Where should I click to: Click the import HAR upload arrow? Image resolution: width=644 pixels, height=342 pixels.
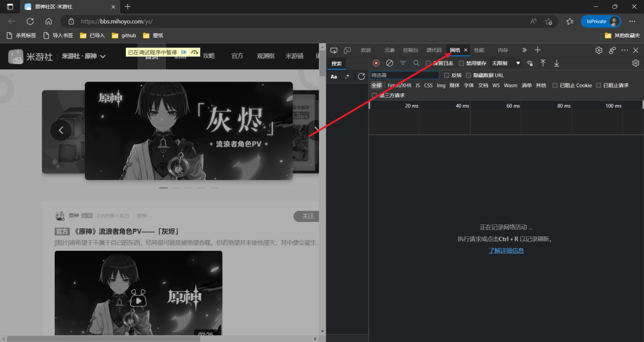tap(543, 63)
